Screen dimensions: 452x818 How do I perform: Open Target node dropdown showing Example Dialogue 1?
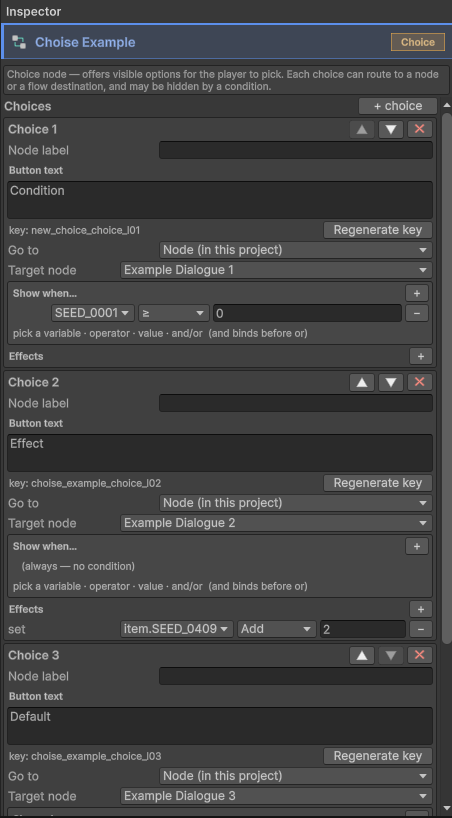[x=276, y=270]
